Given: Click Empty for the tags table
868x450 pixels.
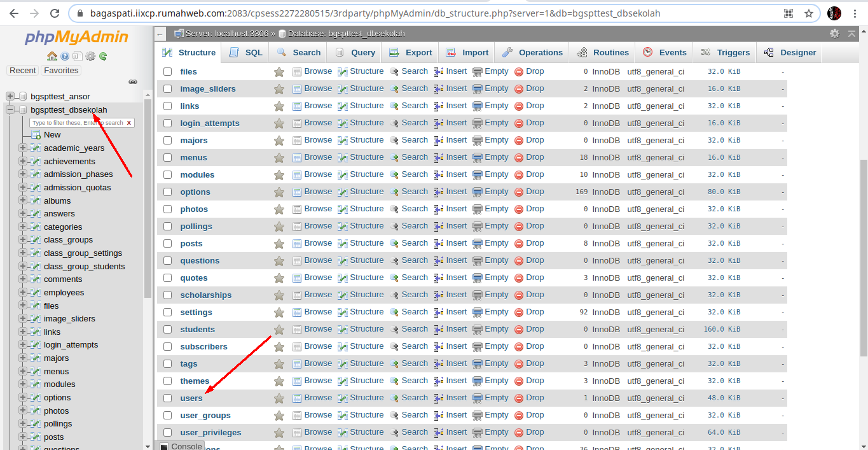Looking at the screenshot, I should [x=490, y=363].
